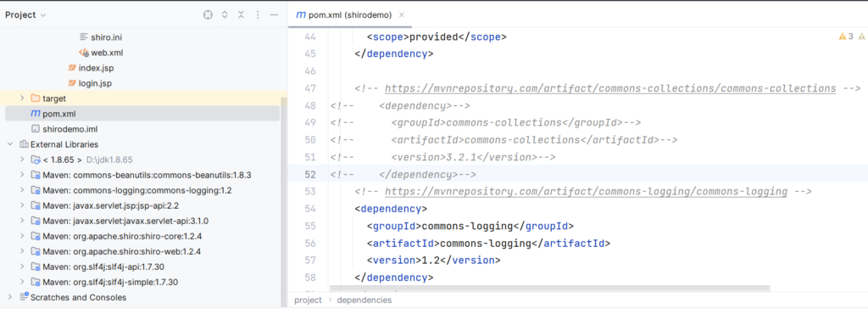Screen dimensions: 868x309
Task: Select web.xml in the project tree
Action: coord(107,53)
